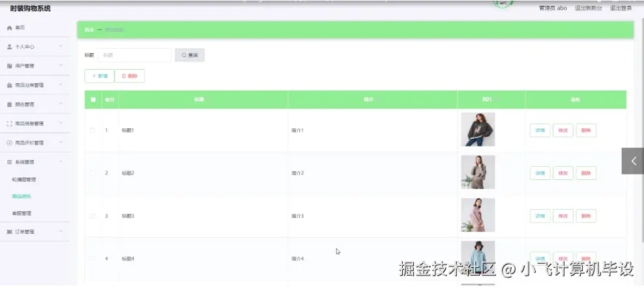Click the trash icon in toolbar 删除 button
The height and width of the screenshot is (288, 644).
pyautogui.click(x=124, y=76)
